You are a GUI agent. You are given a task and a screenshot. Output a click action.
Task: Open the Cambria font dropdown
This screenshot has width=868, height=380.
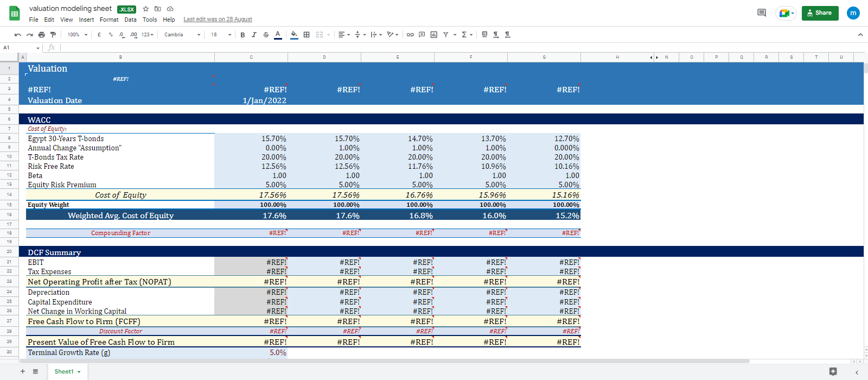click(182, 35)
